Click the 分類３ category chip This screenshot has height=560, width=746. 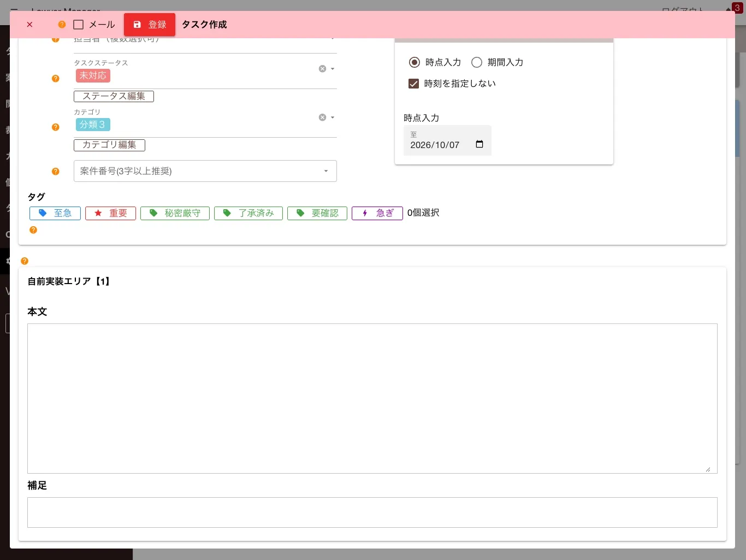[x=93, y=125]
